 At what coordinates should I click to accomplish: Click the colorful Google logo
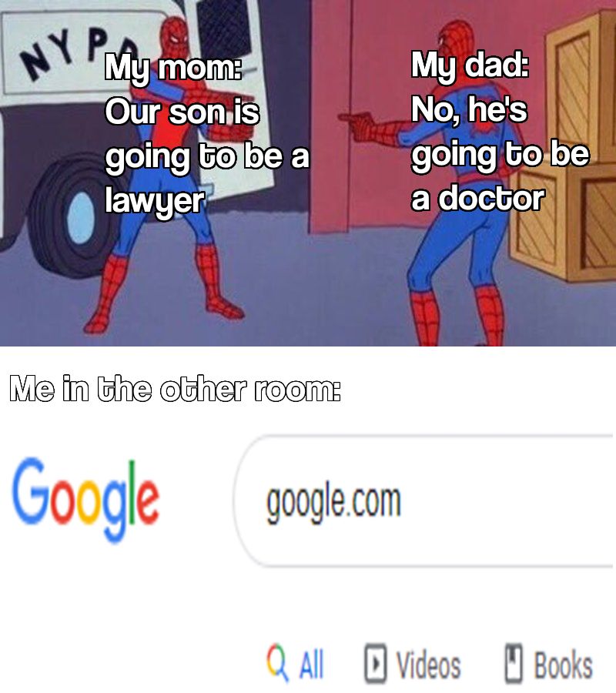pyautogui.click(x=85, y=500)
